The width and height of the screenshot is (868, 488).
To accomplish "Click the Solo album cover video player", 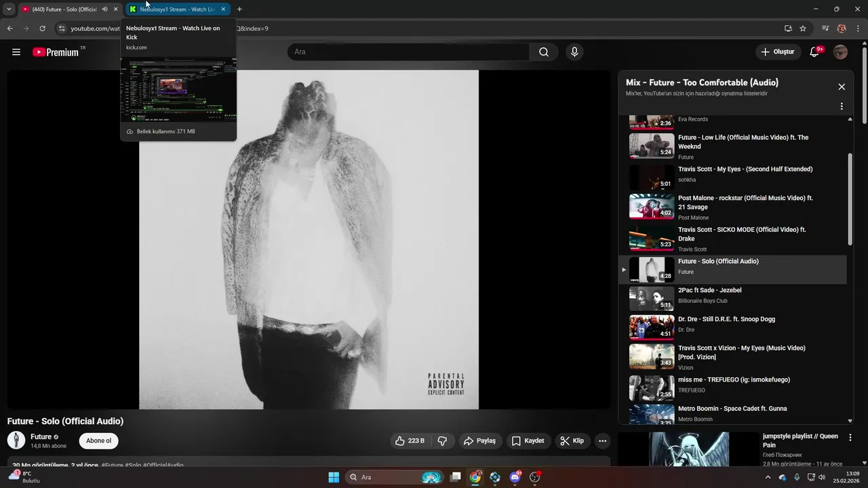I will 309,239.
